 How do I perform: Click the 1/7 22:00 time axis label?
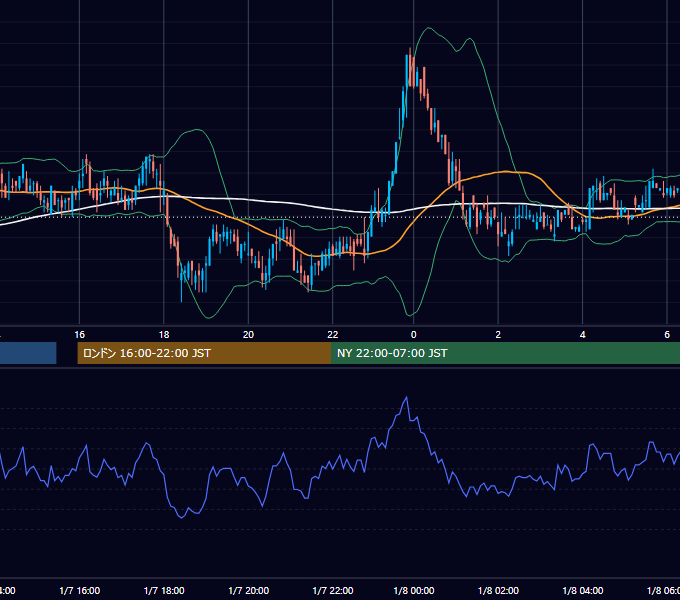333,590
